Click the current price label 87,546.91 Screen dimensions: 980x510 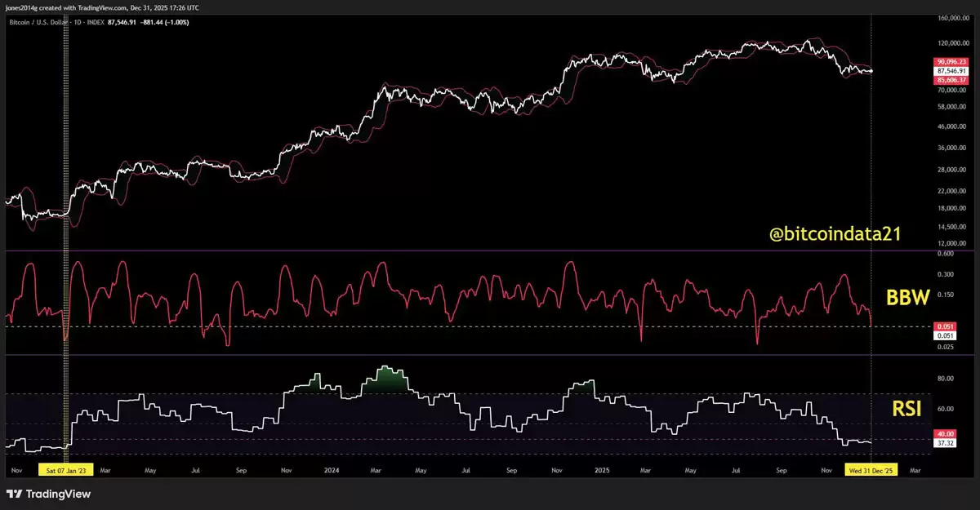pyautogui.click(x=951, y=71)
